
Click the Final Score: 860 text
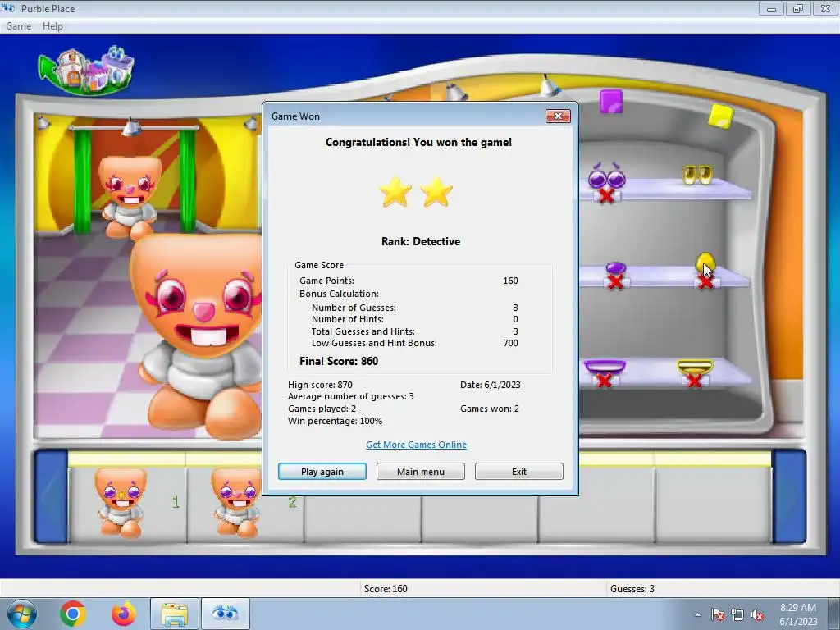(339, 361)
